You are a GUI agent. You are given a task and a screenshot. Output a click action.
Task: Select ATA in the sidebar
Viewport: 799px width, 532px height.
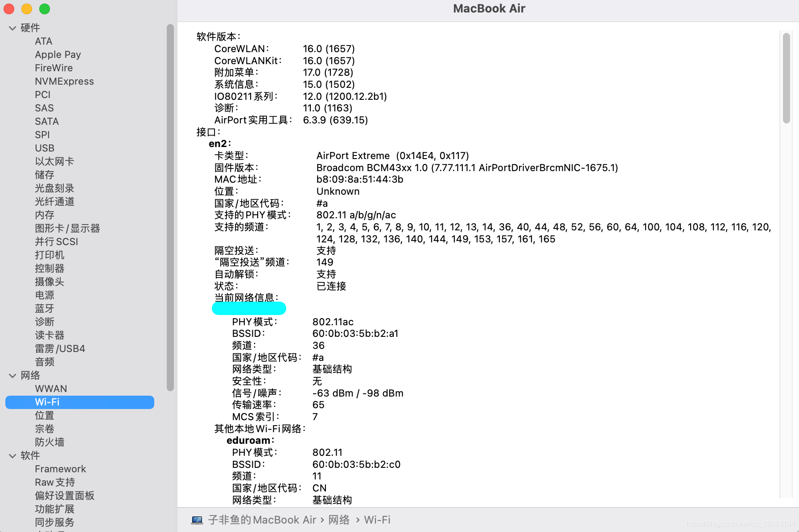[x=44, y=41]
